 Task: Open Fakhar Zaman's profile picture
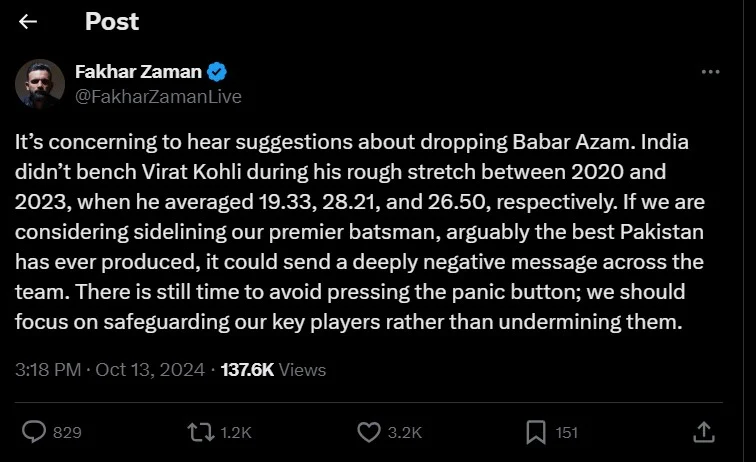(x=40, y=84)
